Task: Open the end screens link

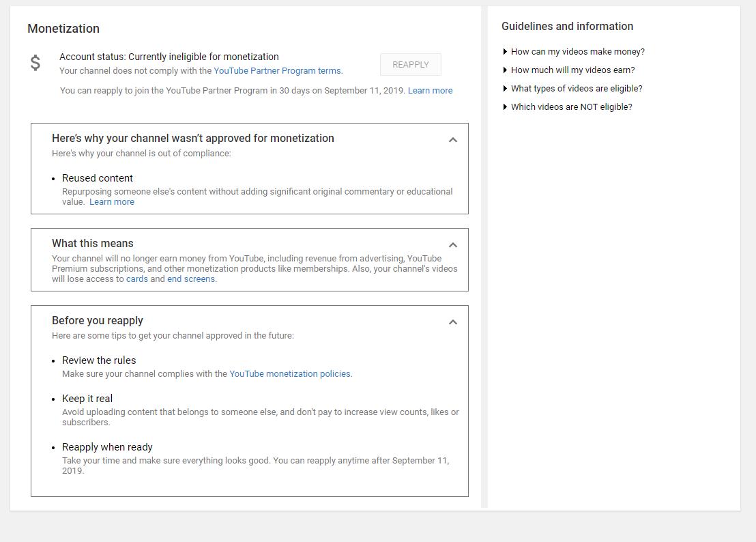Action: tap(191, 279)
